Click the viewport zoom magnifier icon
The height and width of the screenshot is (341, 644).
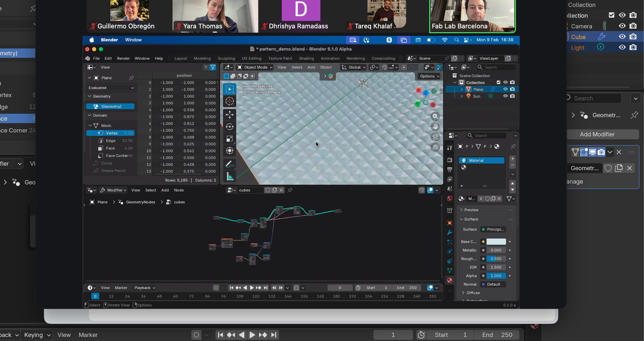coord(435,116)
